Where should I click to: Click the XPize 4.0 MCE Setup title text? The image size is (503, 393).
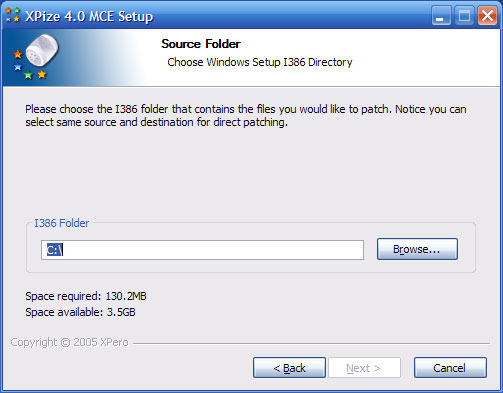click(x=89, y=16)
